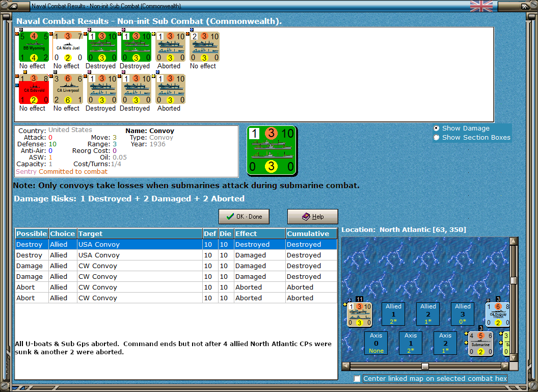This screenshot has height=392, width=538.
Task: Select the BB Wyoming ship counter
Action: (x=34, y=47)
